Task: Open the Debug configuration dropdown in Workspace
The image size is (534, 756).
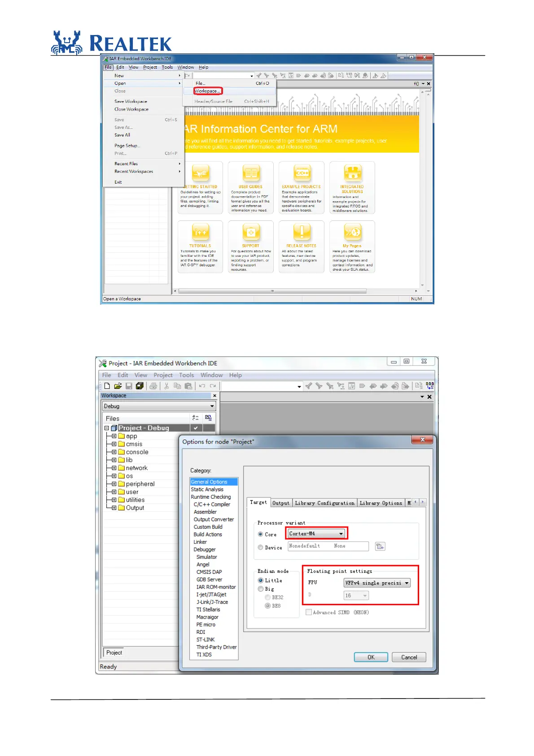Action: coord(159,406)
